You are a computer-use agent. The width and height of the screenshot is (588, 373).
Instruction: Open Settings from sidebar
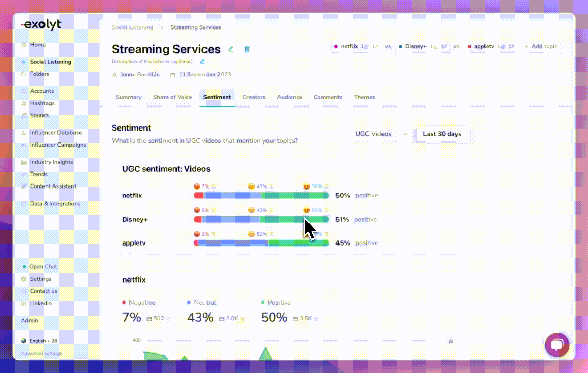[40, 279]
